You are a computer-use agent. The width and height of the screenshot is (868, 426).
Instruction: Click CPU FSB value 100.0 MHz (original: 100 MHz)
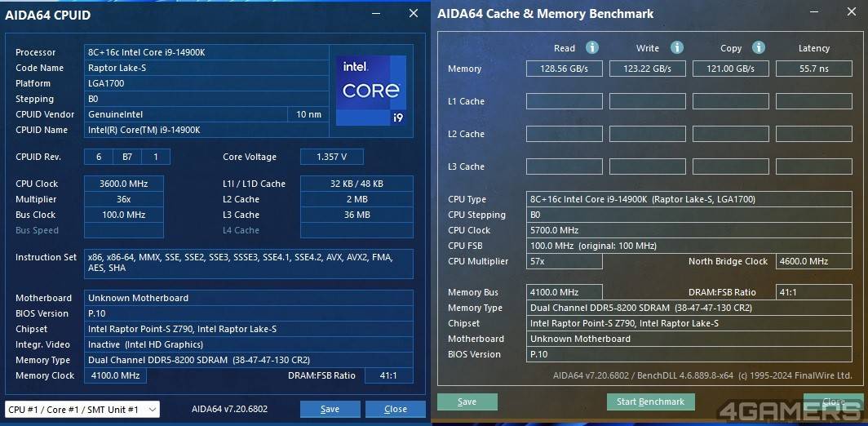click(689, 246)
